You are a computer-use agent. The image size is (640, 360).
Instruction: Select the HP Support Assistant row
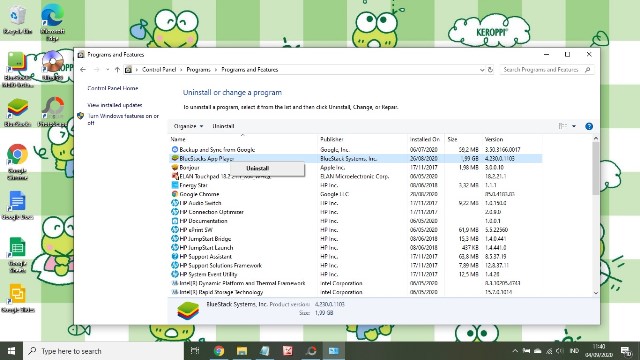[356, 257]
